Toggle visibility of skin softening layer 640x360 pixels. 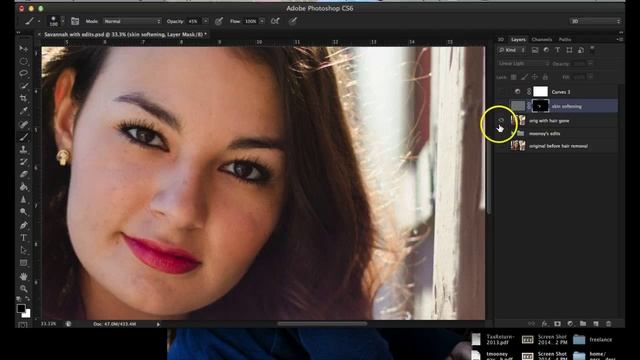point(501,106)
